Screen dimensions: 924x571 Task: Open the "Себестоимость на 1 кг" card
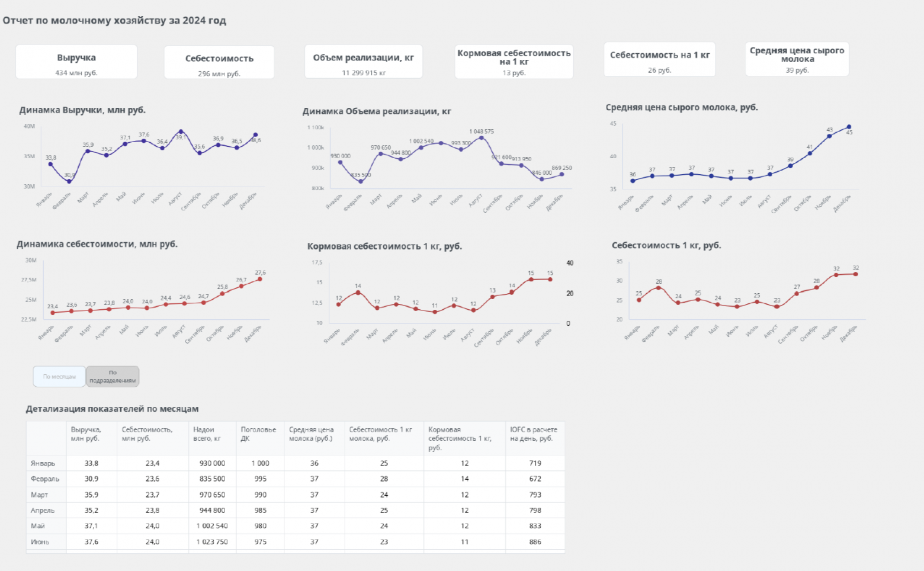[659, 60]
